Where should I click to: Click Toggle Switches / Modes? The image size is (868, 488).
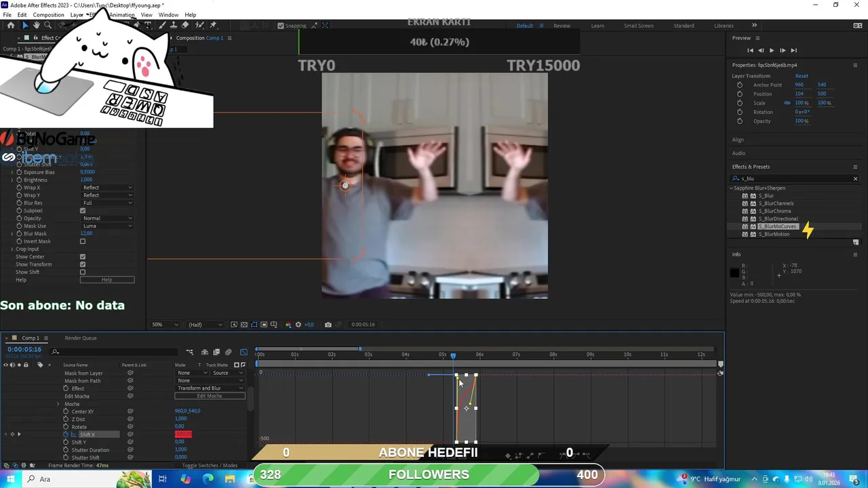point(210,466)
